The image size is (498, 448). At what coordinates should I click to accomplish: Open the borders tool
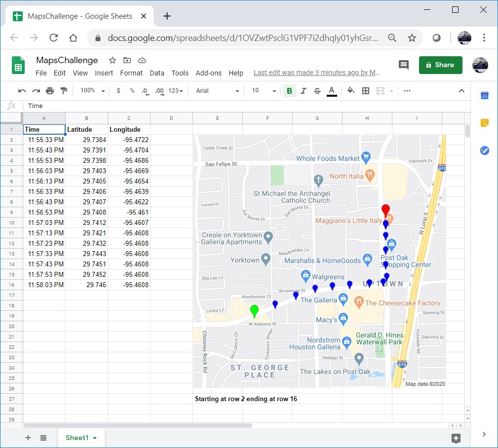366,91
